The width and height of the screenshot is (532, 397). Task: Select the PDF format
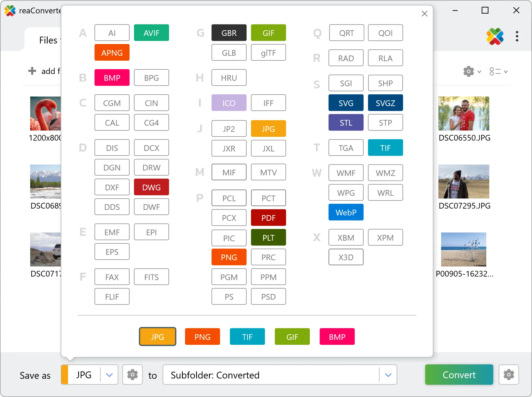click(x=268, y=218)
